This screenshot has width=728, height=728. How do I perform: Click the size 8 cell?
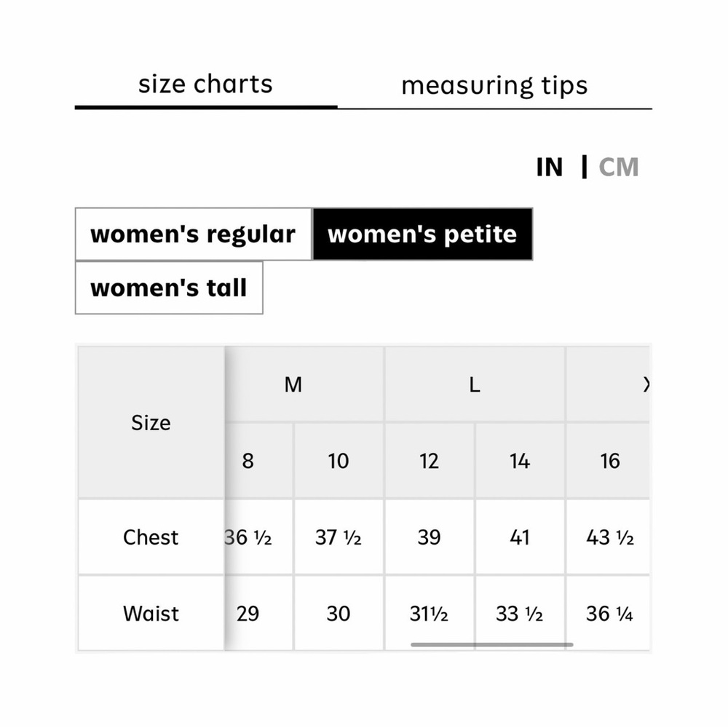(248, 461)
